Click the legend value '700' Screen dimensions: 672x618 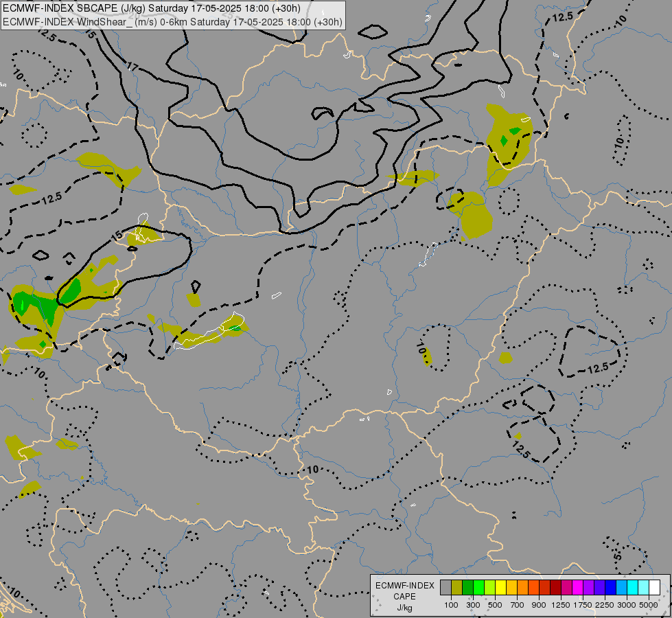pos(518,605)
